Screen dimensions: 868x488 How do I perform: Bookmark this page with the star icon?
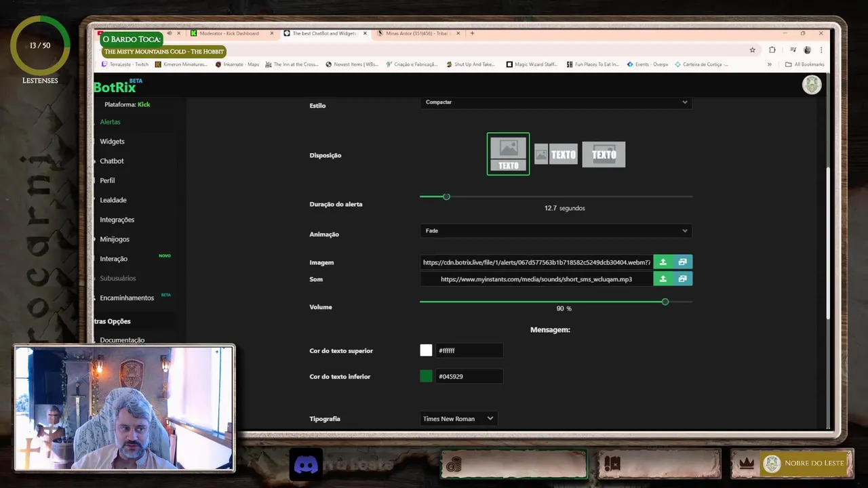pyautogui.click(x=752, y=50)
